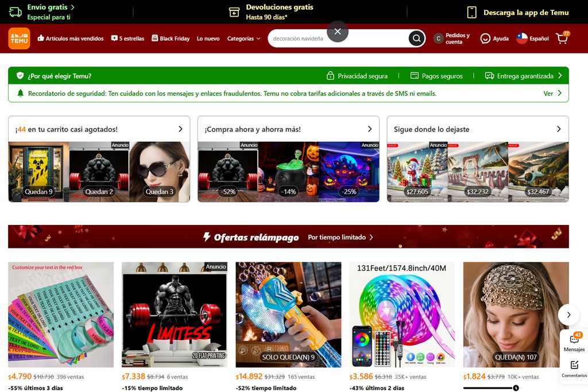Click the search magnifier button
588x392 pixels.
click(x=416, y=38)
